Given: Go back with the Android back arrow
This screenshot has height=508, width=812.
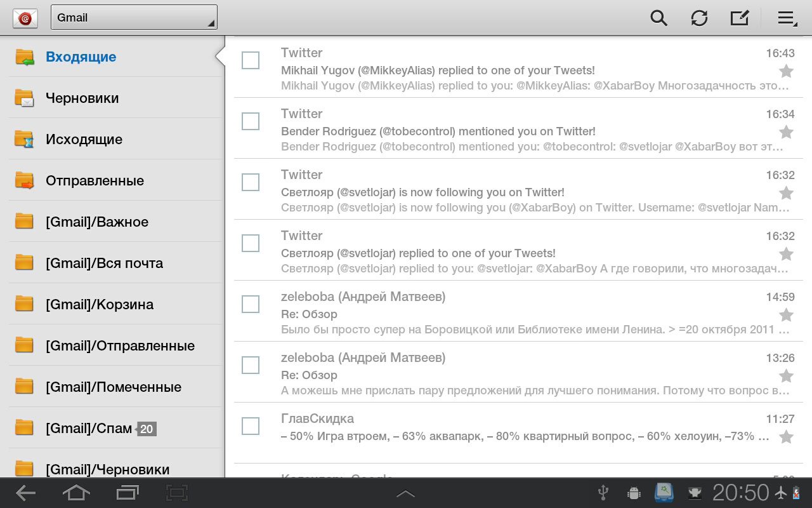Looking at the screenshot, I should point(25,493).
